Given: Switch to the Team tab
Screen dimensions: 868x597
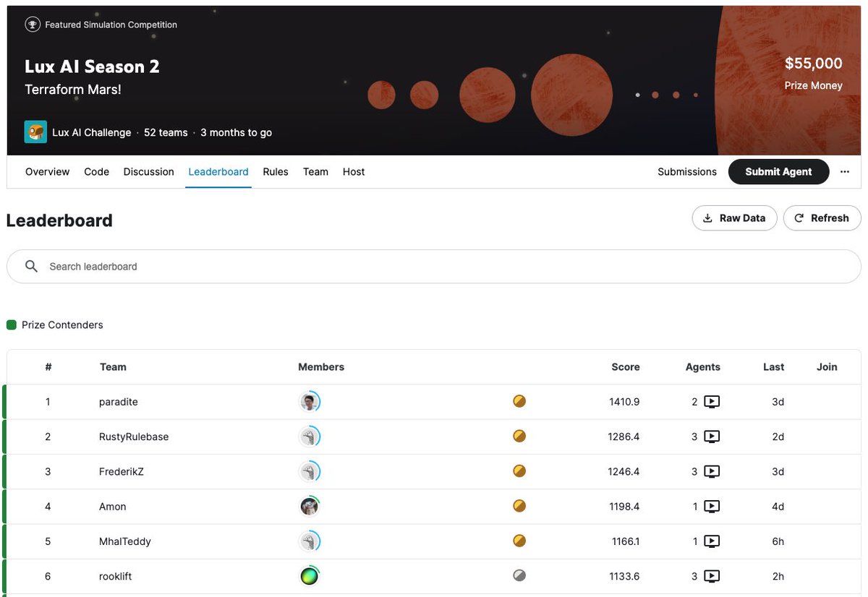Looking at the screenshot, I should pos(315,172).
